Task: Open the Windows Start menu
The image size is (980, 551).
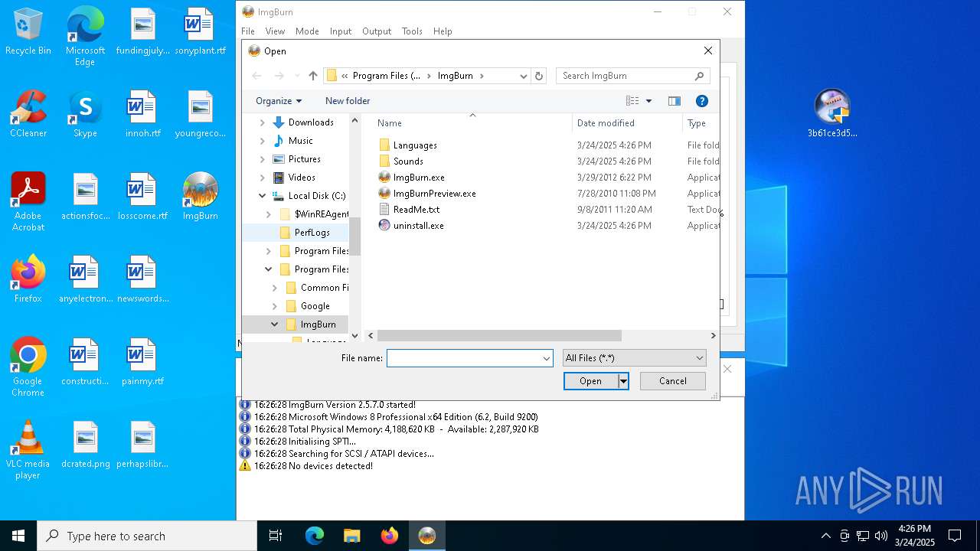Action: [x=18, y=536]
